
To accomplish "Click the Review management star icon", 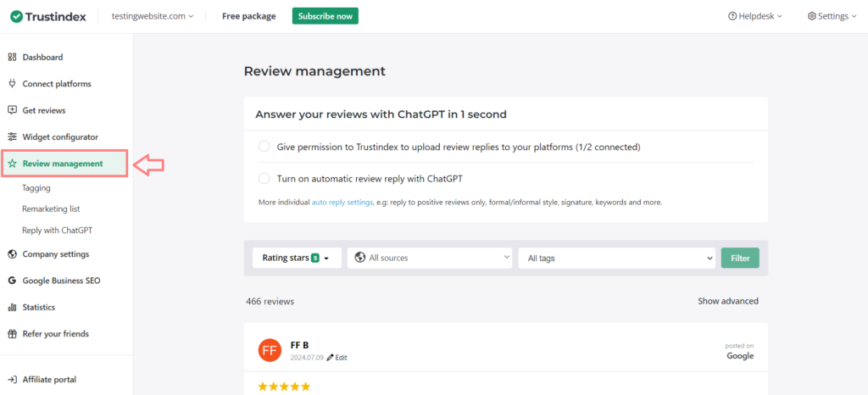I will pyautogui.click(x=12, y=164).
